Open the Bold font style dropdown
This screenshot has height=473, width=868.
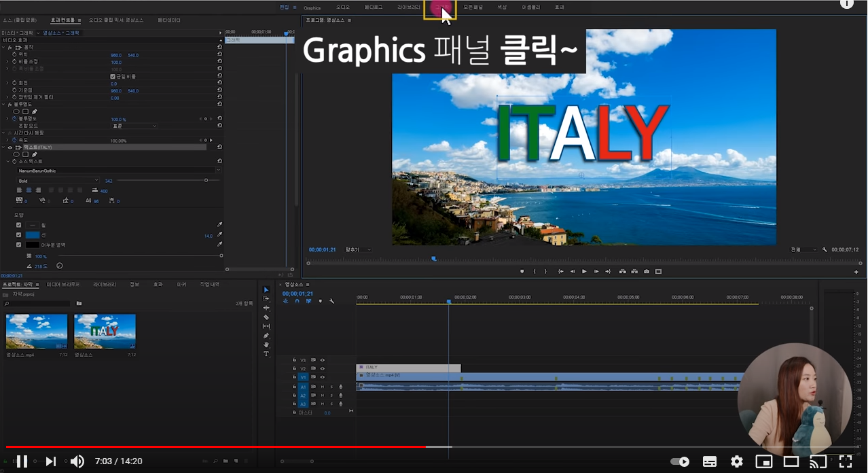58,181
